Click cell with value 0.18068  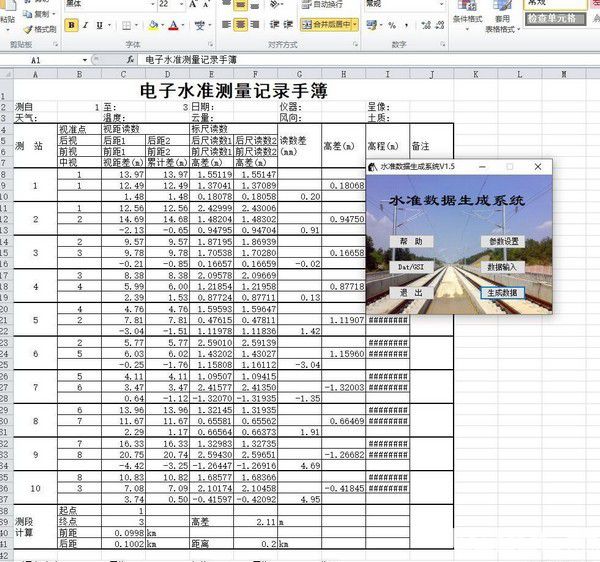tap(343, 186)
